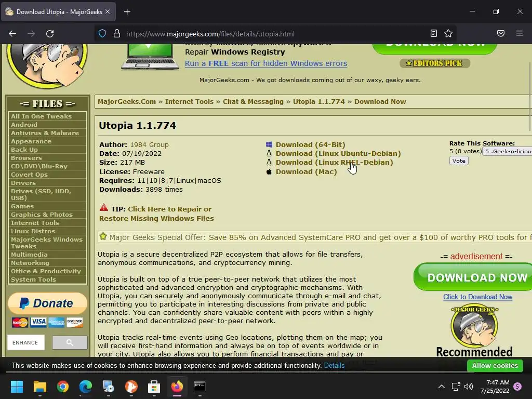Screen dimensions: 532x399
Task: Open the volume speaker tray icon
Action: pos(469,387)
